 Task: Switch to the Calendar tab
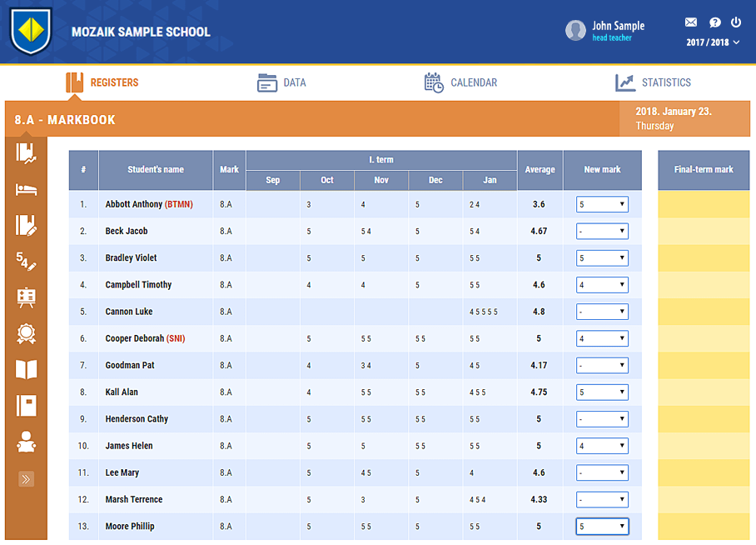[460, 82]
